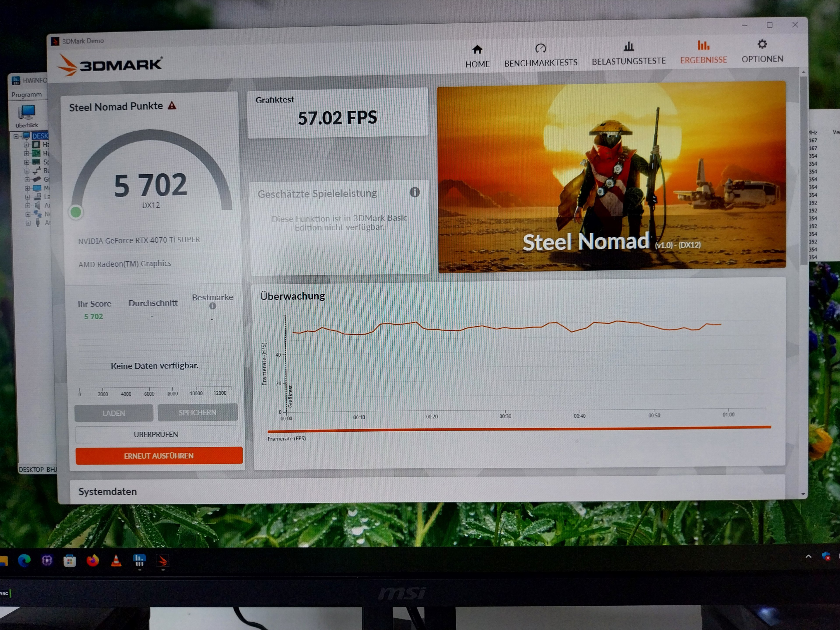Show hidden system tray icons chevron
840x630 pixels.
pyautogui.click(x=808, y=557)
